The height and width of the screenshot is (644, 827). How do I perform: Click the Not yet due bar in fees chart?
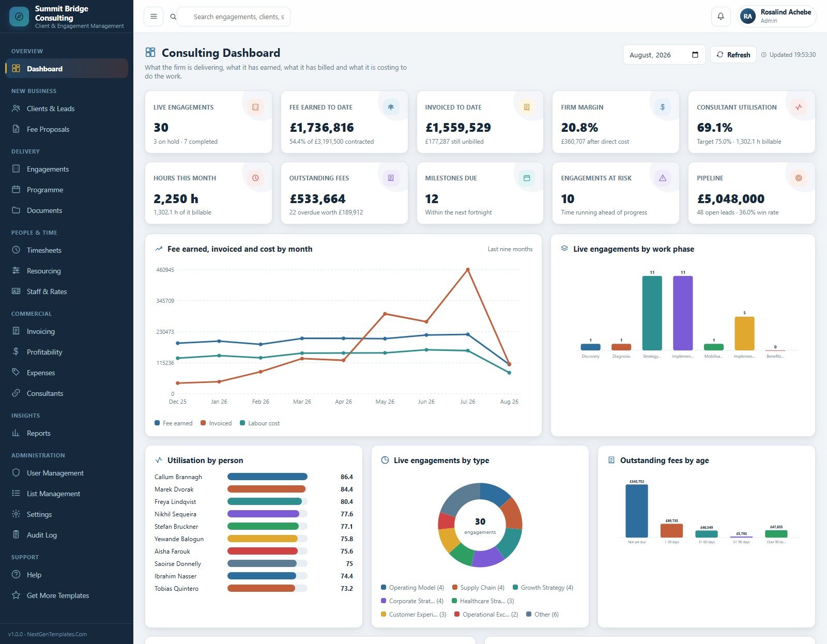(x=636, y=511)
